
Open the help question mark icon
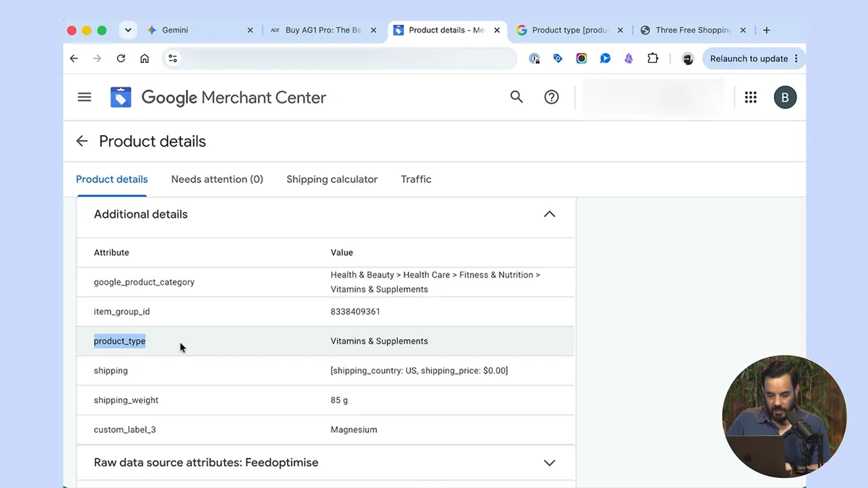552,97
